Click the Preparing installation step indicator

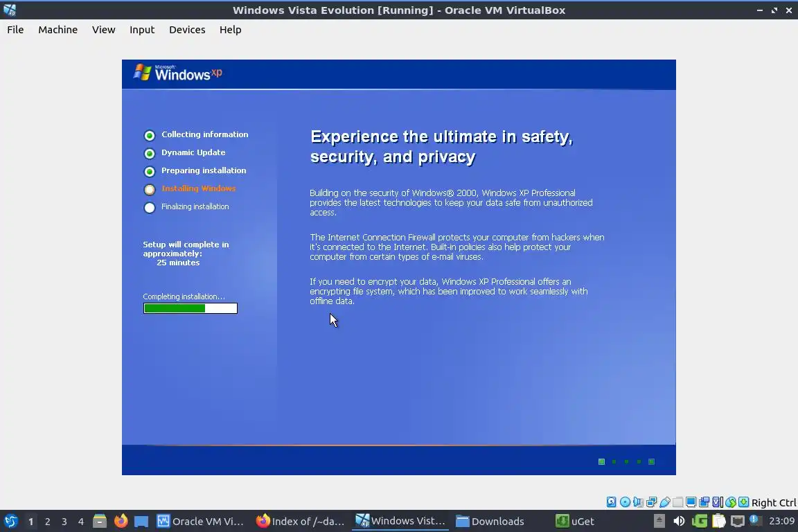tap(149, 172)
